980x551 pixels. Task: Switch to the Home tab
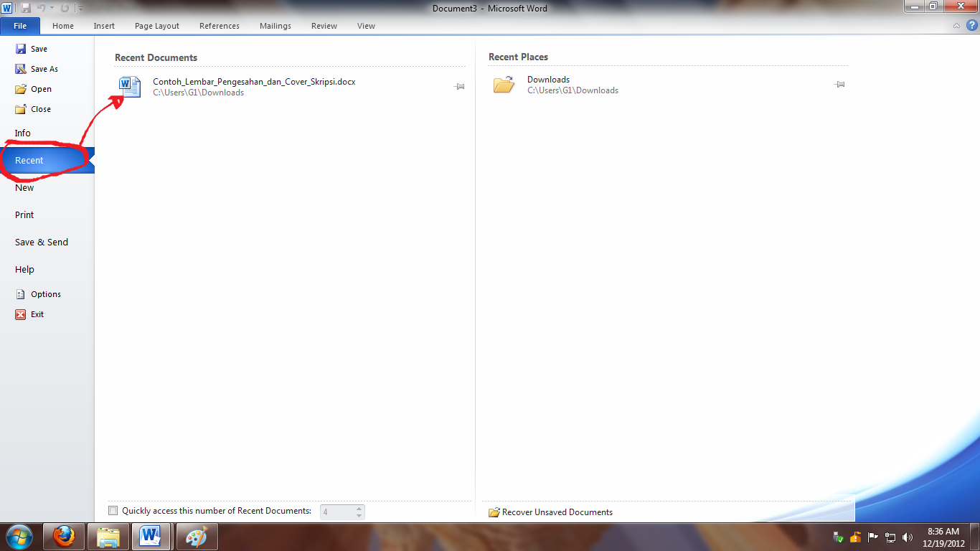63,26
